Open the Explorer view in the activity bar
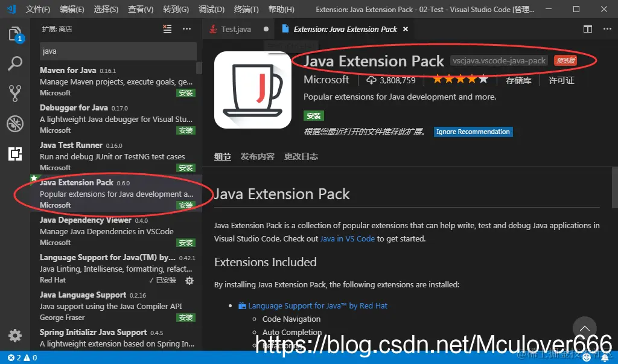 [x=16, y=34]
